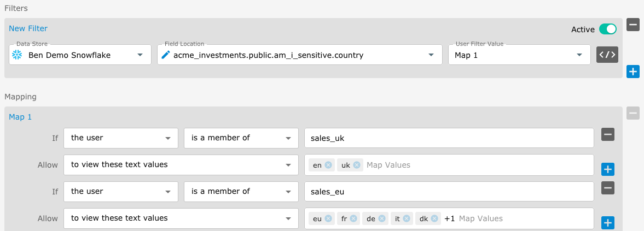Delete the 'dk' value chip
Image resolution: width=644 pixels, height=231 pixels.
click(x=434, y=218)
